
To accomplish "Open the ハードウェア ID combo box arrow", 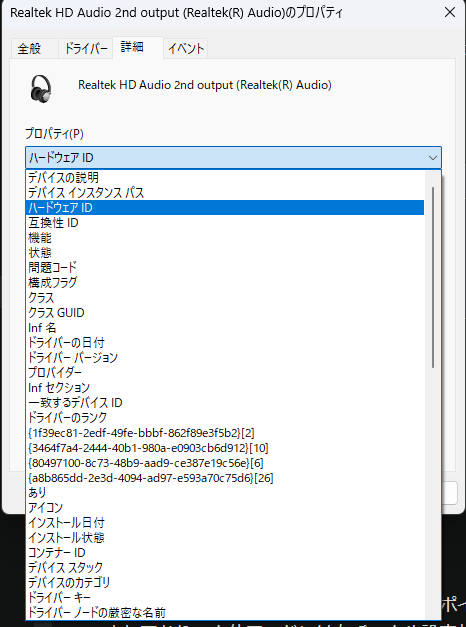I will pos(432,158).
